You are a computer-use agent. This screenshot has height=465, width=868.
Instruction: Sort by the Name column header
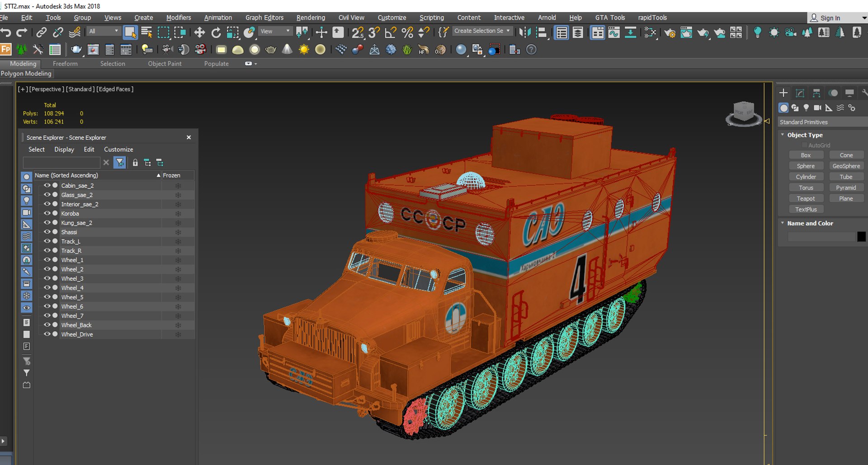[97, 175]
